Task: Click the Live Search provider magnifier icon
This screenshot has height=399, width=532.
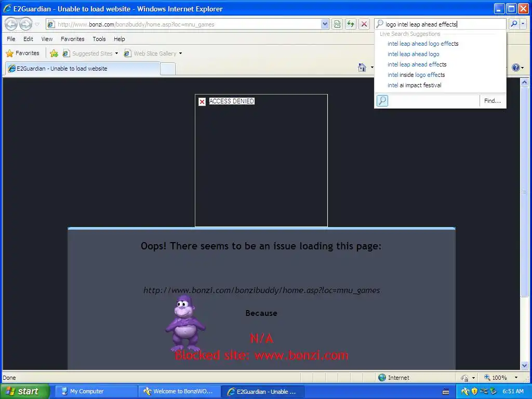Action: click(382, 101)
